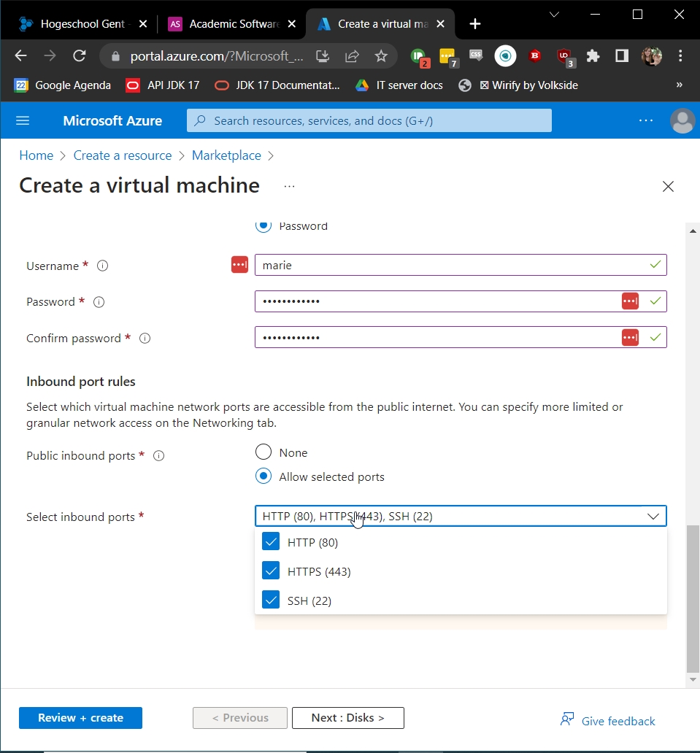The width and height of the screenshot is (700, 753).
Task: Click the info icon beside Confirm password
Action: 145,339
